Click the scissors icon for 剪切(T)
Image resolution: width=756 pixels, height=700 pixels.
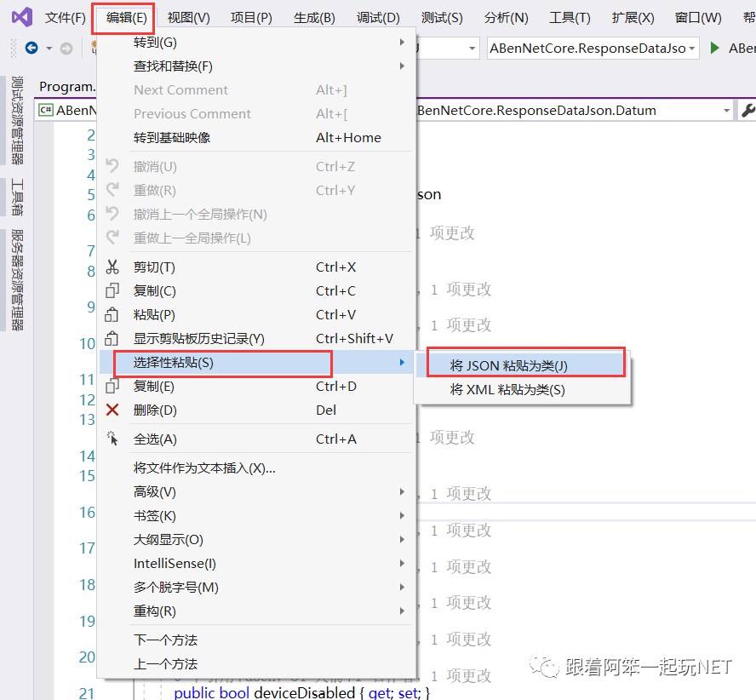click(112, 267)
